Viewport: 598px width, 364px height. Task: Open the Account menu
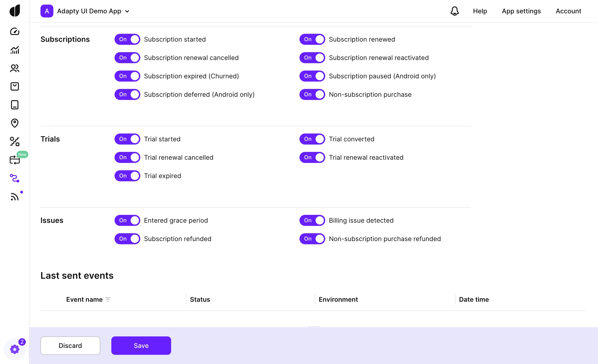(x=568, y=11)
